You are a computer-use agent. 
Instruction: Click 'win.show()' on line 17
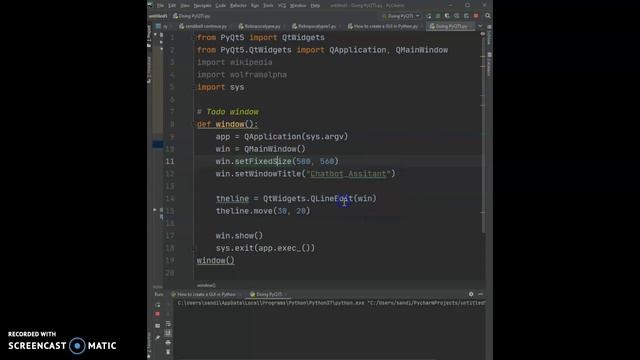coord(239,236)
